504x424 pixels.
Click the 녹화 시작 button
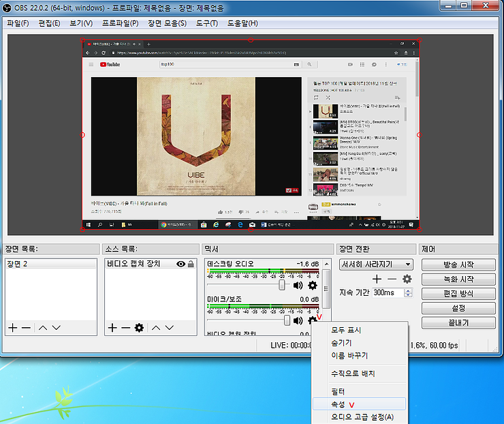point(458,279)
